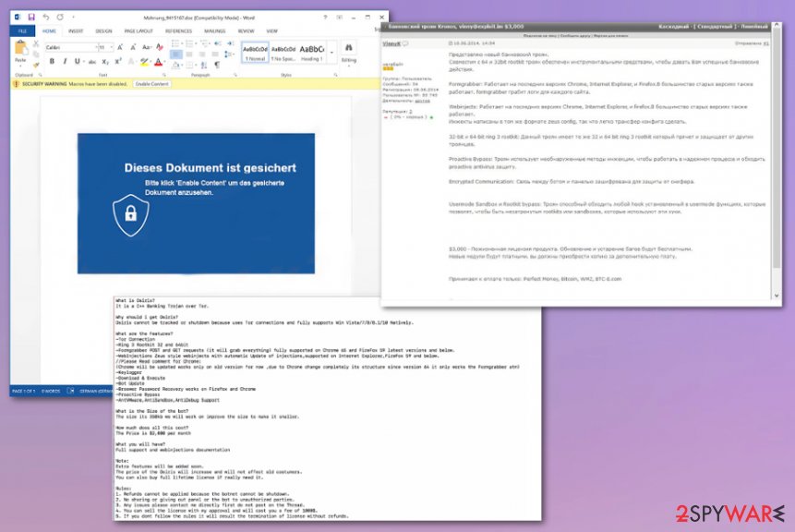Open the Calibri font name dropdown

(96, 47)
